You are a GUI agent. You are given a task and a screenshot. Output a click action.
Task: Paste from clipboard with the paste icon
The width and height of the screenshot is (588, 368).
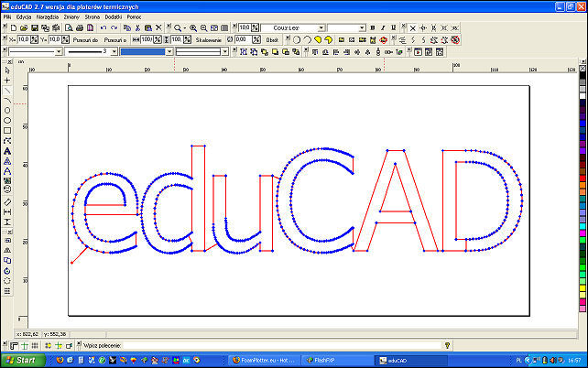coord(148,28)
